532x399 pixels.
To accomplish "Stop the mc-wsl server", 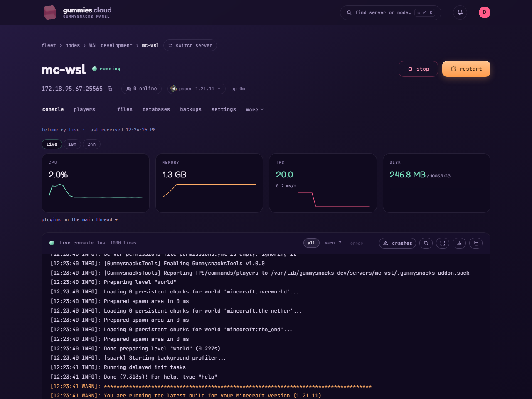I will point(418,69).
